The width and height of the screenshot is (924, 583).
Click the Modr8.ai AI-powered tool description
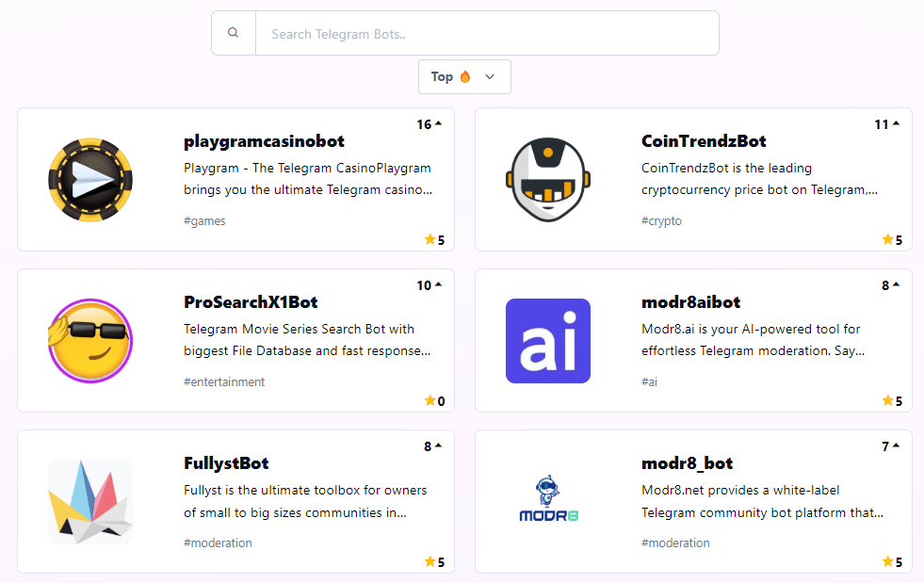click(754, 340)
